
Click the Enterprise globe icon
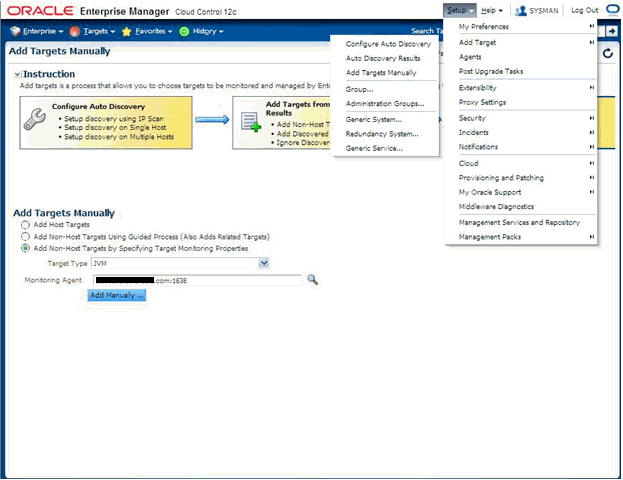pyautogui.click(x=15, y=31)
